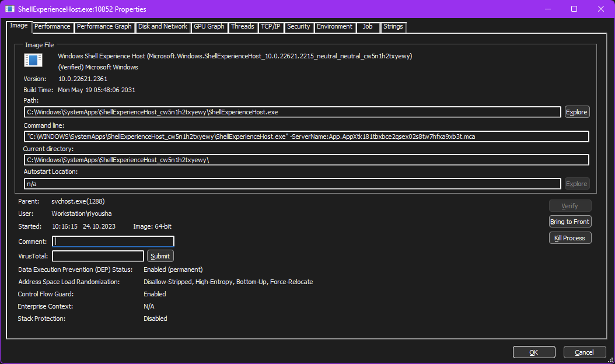Click the Kill Process button

point(570,238)
